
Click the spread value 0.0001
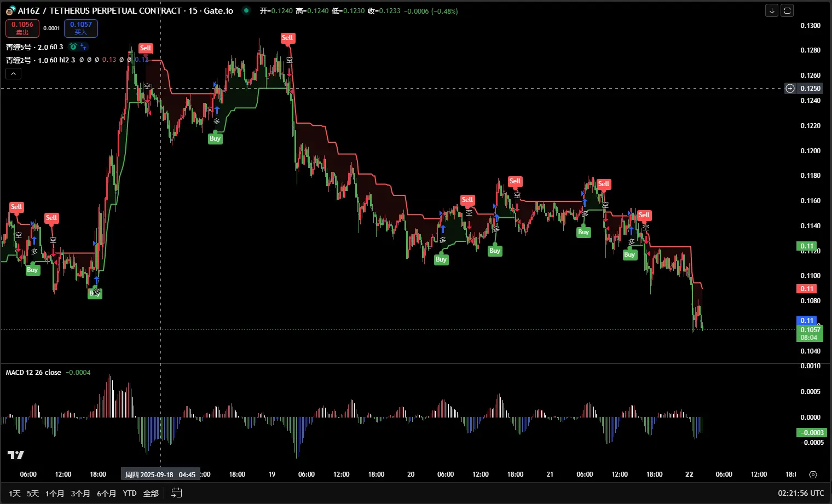[51, 28]
